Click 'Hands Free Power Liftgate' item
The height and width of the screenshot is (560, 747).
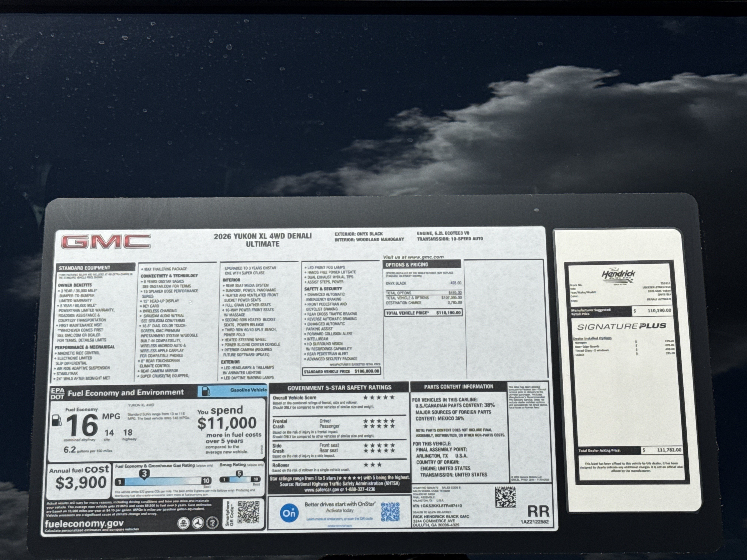click(330, 272)
